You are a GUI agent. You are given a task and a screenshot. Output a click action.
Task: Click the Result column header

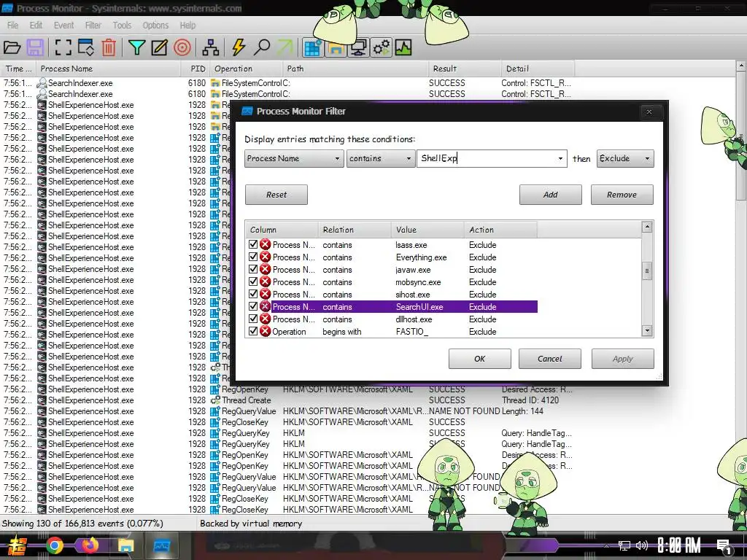point(465,69)
